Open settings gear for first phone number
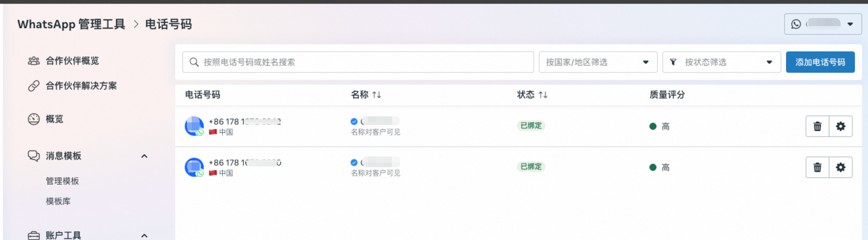The image size is (868, 240). coord(840,126)
